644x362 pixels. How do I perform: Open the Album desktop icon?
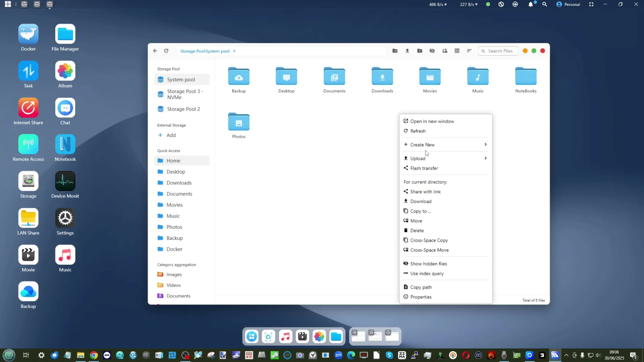(65, 71)
